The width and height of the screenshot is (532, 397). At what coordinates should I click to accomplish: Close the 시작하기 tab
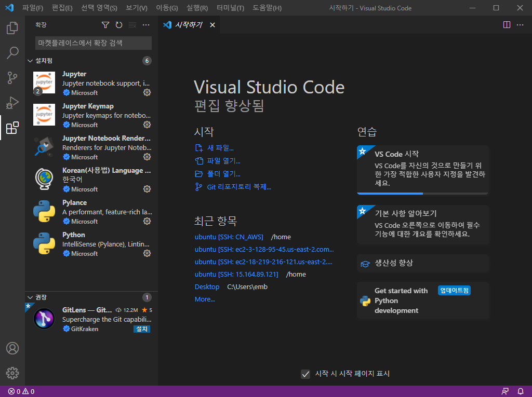click(x=212, y=25)
